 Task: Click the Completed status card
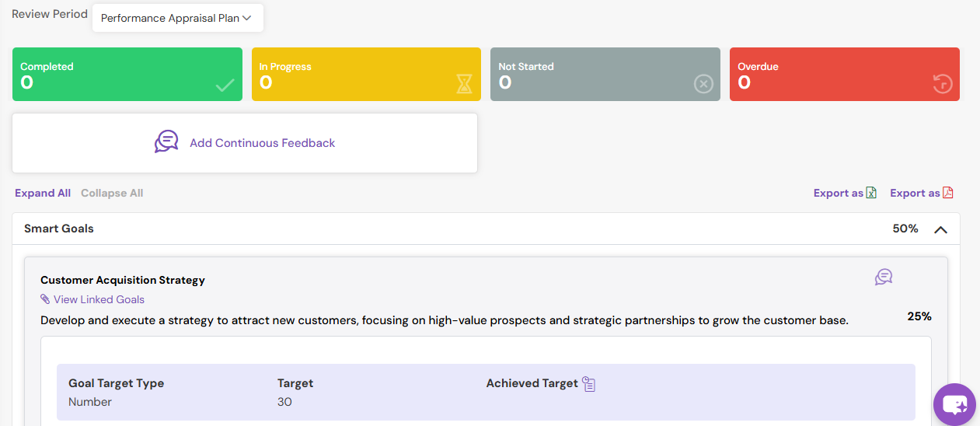(x=127, y=75)
